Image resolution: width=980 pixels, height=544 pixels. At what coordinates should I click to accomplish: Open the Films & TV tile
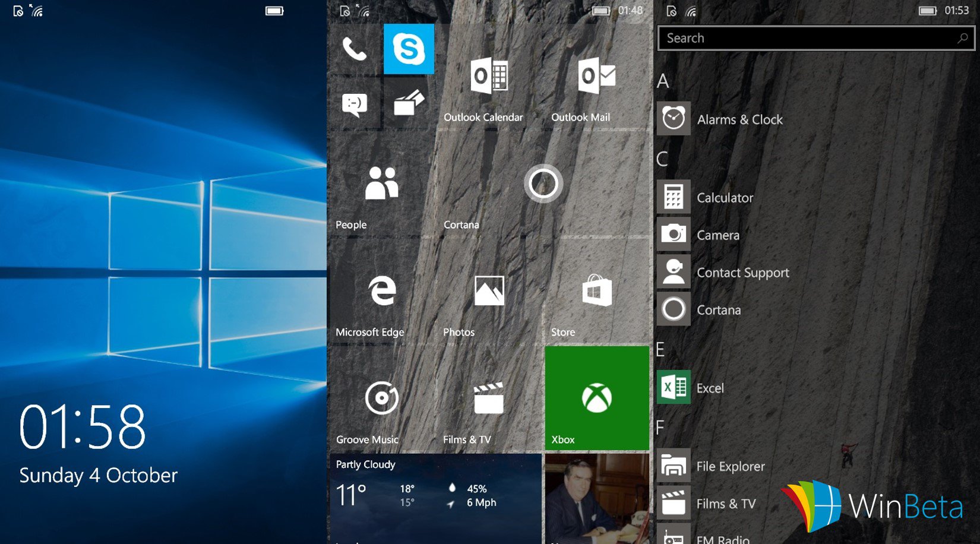pos(489,398)
